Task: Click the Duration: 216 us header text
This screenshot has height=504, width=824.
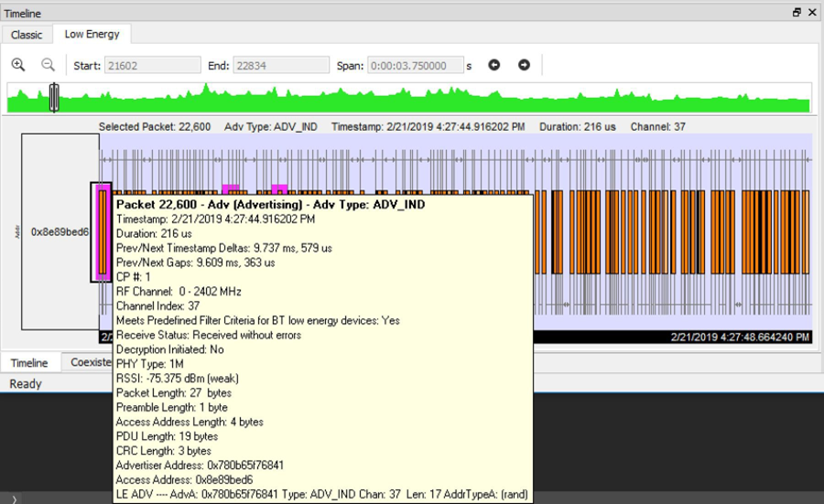Action: [x=578, y=126]
